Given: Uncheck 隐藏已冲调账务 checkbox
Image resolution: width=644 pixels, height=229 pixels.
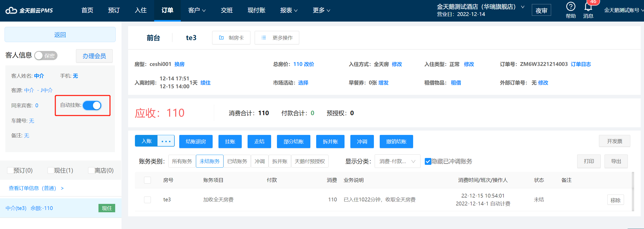Looking at the screenshot, I should 428,161.
